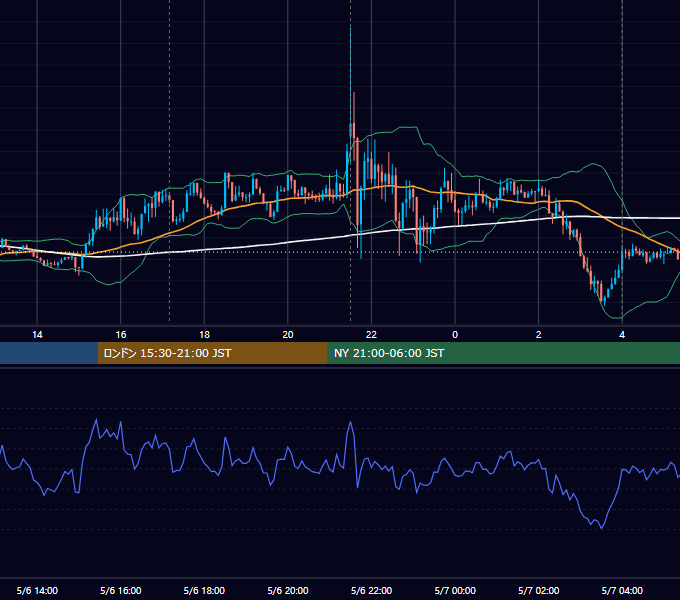Click the 5/6 20:00 date label
Viewport: 680px width, 600px height.
[x=288, y=590]
